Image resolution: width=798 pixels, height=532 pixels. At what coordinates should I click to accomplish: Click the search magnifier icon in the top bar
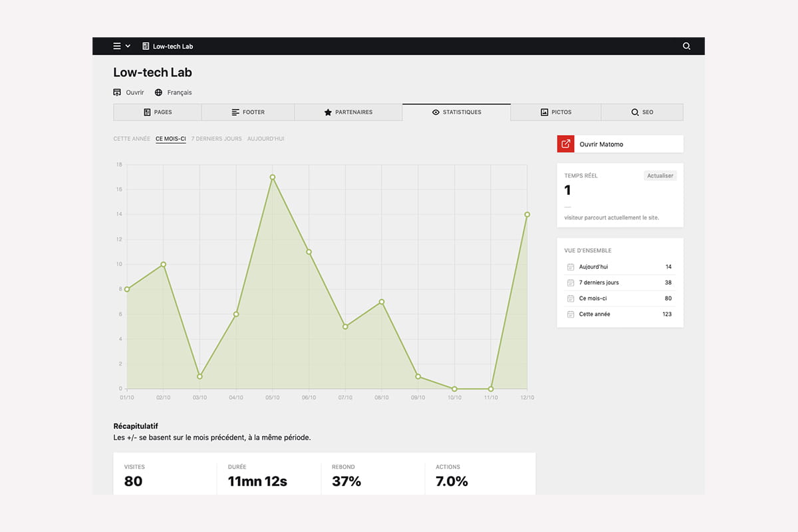tap(686, 46)
